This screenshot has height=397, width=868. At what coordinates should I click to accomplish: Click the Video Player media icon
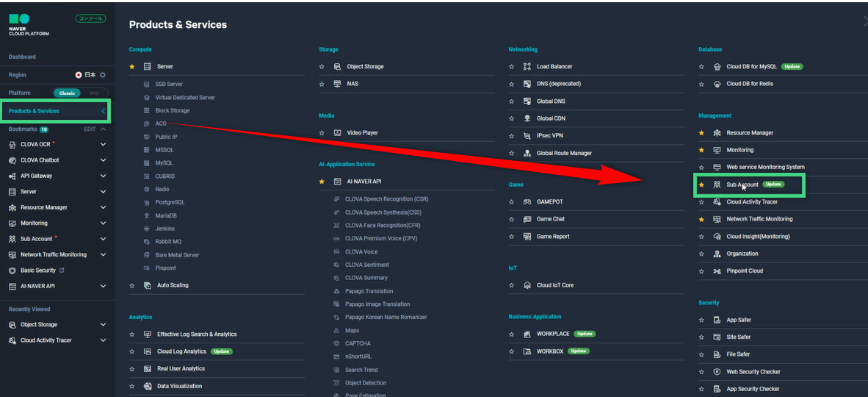[337, 133]
